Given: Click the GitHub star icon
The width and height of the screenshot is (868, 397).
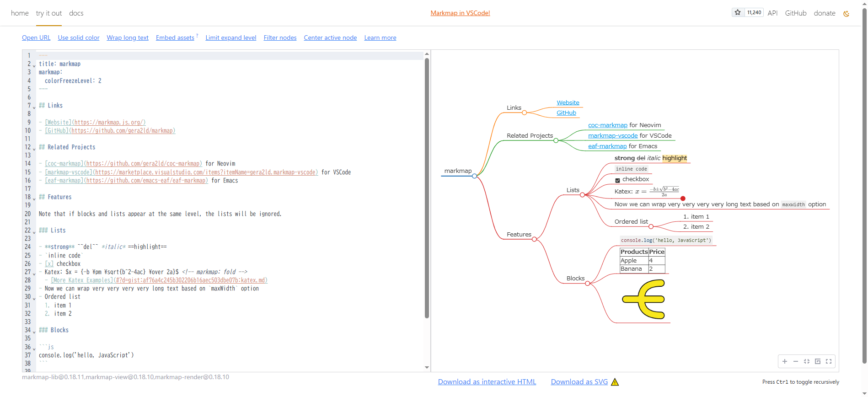Looking at the screenshot, I should pos(738,13).
